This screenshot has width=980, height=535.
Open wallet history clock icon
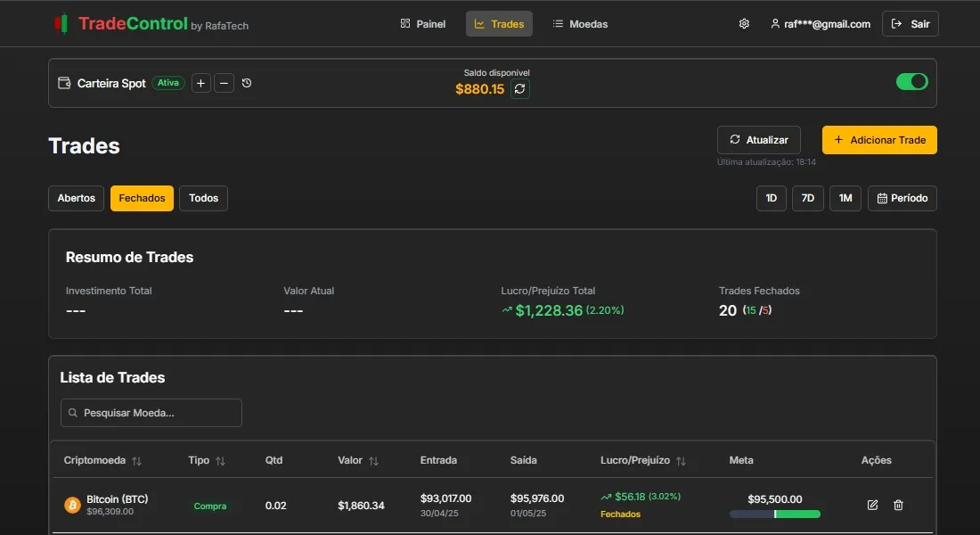coord(247,83)
